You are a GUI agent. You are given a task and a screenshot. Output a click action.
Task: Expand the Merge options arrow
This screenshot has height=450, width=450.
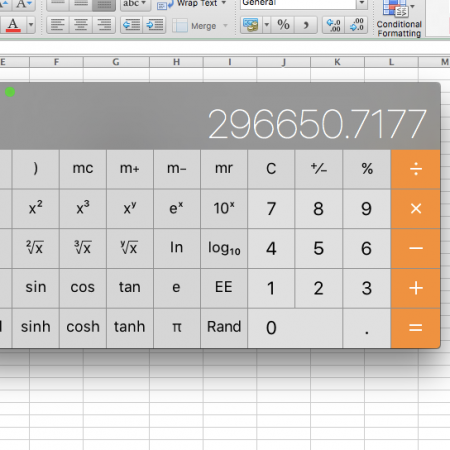tap(225, 26)
